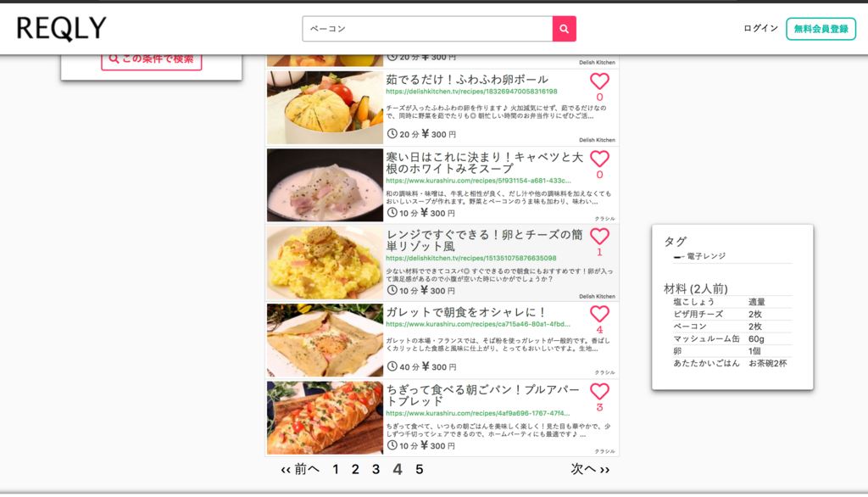Viewport: 868px width, 497px height.
Task: Click the yen icon in the galette row
Action: [x=426, y=366]
